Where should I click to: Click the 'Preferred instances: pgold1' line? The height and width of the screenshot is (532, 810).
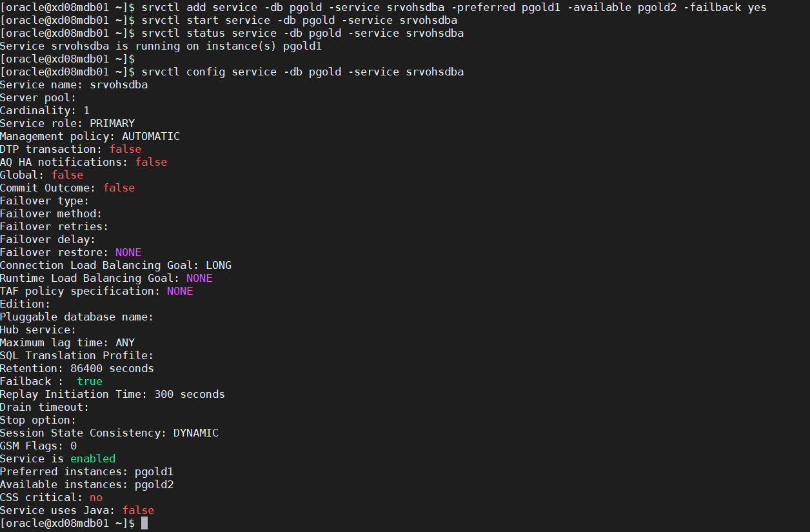click(87, 471)
